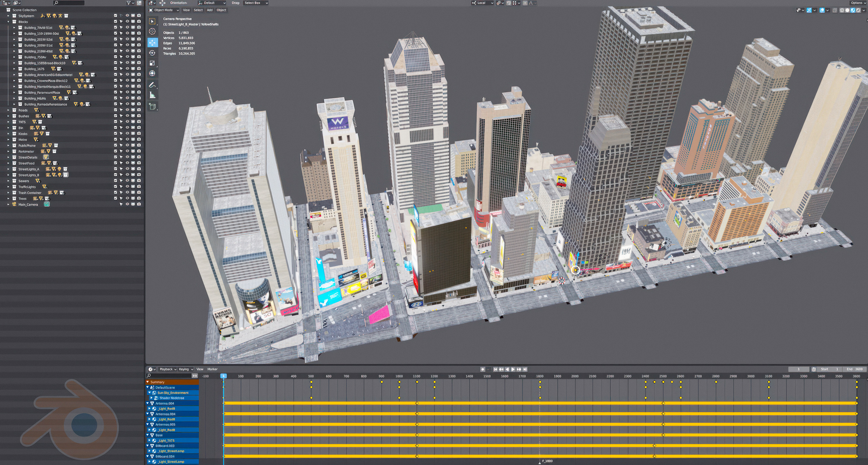Select the Rotate tool in viewport toolbar
This screenshot has width=868, height=465.
(x=153, y=53)
